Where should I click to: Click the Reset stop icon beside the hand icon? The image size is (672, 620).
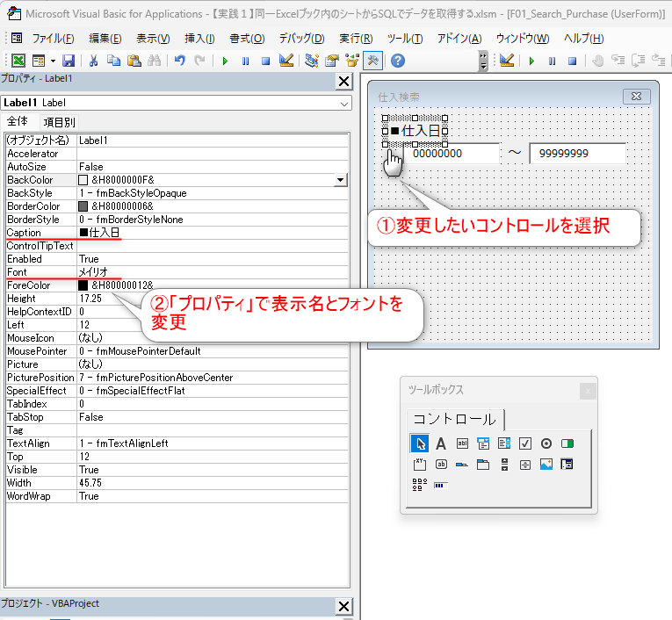[x=573, y=61]
